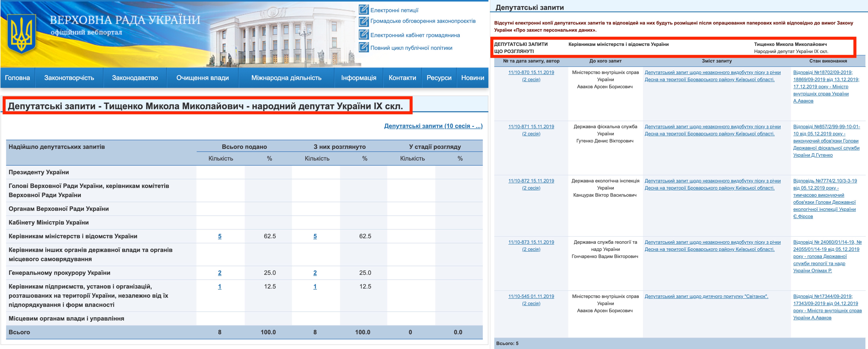The image size is (868, 349).
Task: Click Гутенко Денис Вікторович recipient name
Action: point(605,141)
